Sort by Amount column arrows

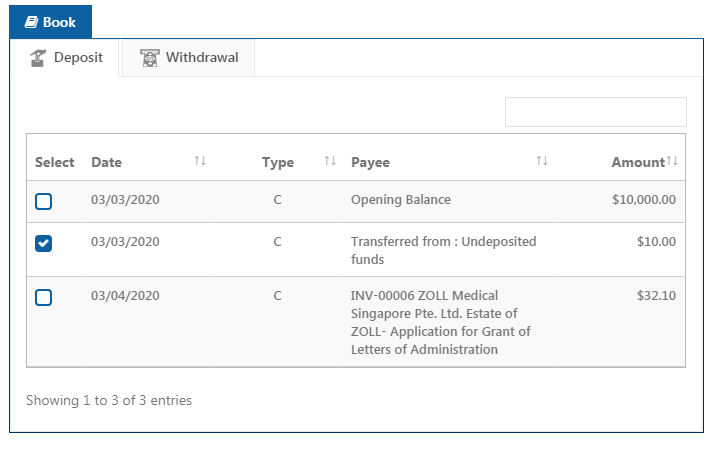tap(672, 160)
